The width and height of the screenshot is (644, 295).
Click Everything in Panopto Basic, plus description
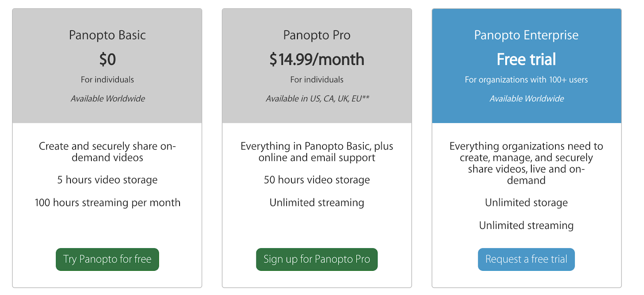[x=317, y=152]
